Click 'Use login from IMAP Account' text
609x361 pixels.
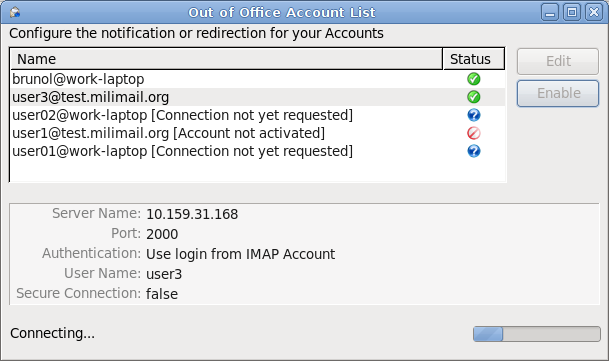[x=240, y=254]
